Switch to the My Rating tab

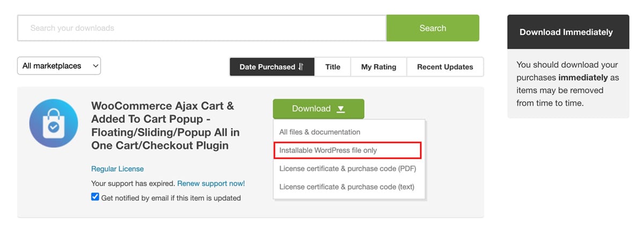point(378,67)
